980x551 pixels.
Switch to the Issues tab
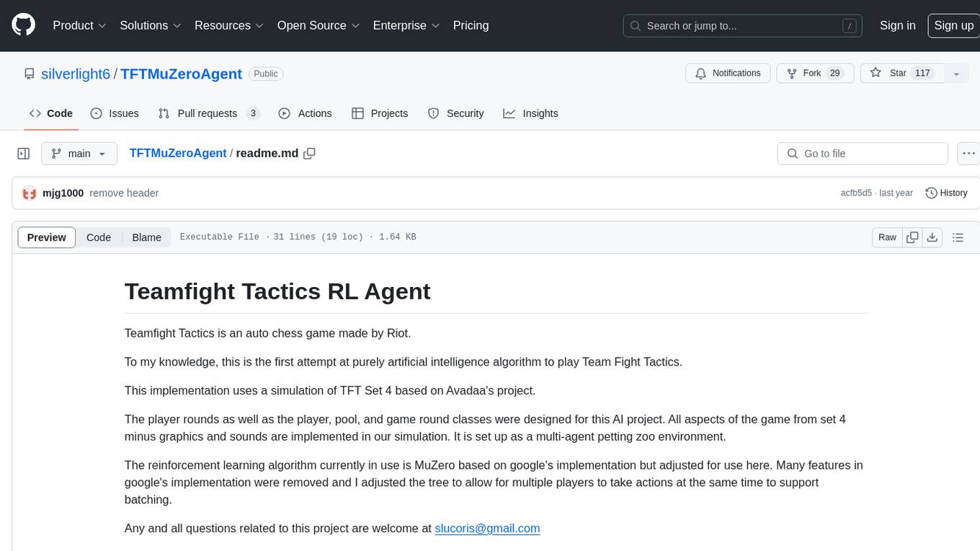[115, 113]
